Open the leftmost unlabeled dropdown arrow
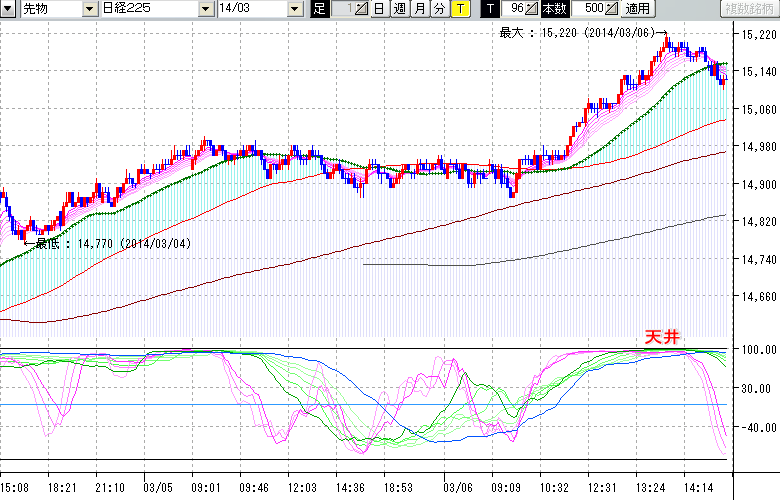The height and width of the screenshot is (500, 780). click(9, 9)
